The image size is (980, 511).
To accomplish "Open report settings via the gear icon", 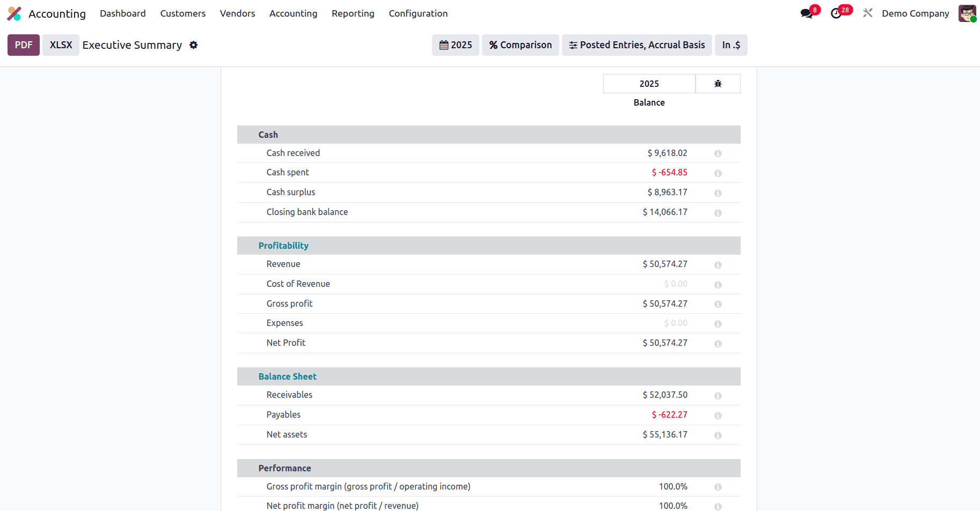I will [193, 45].
